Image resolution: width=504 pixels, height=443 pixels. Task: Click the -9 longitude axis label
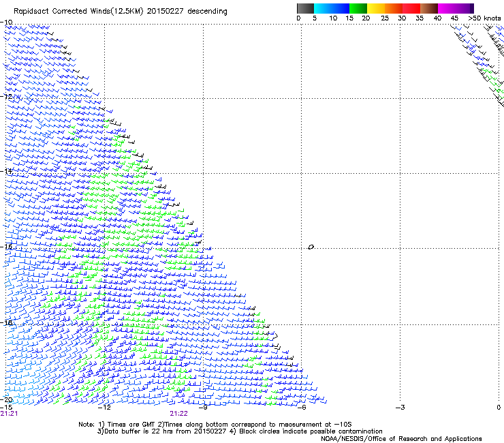click(x=203, y=408)
